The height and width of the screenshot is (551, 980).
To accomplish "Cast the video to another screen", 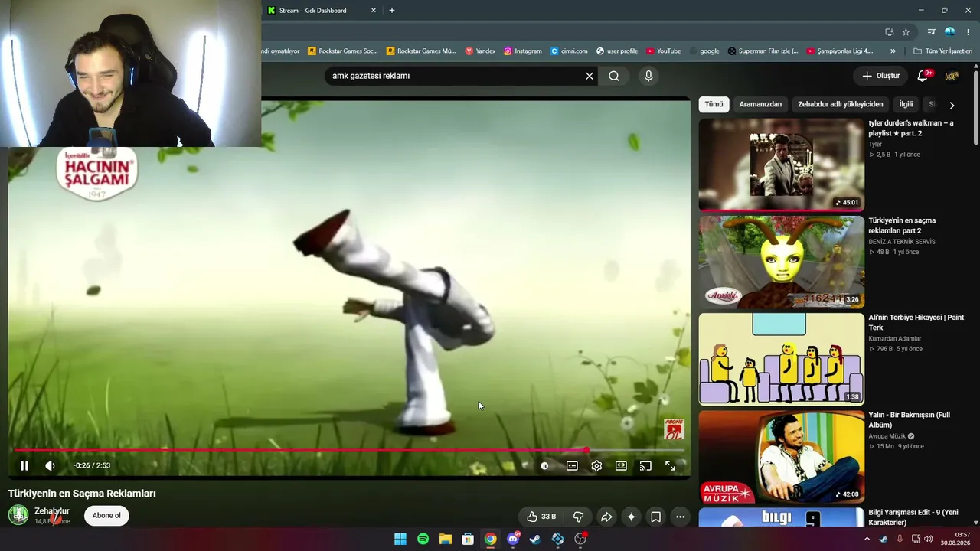I will (645, 465).
